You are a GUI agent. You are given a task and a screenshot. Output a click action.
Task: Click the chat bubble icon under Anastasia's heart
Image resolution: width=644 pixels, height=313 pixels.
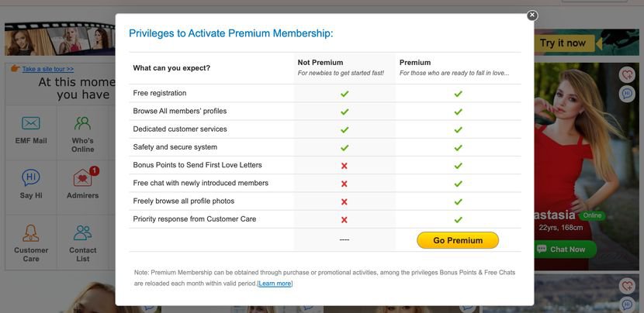pyautogui.click(x=627, y=94)
